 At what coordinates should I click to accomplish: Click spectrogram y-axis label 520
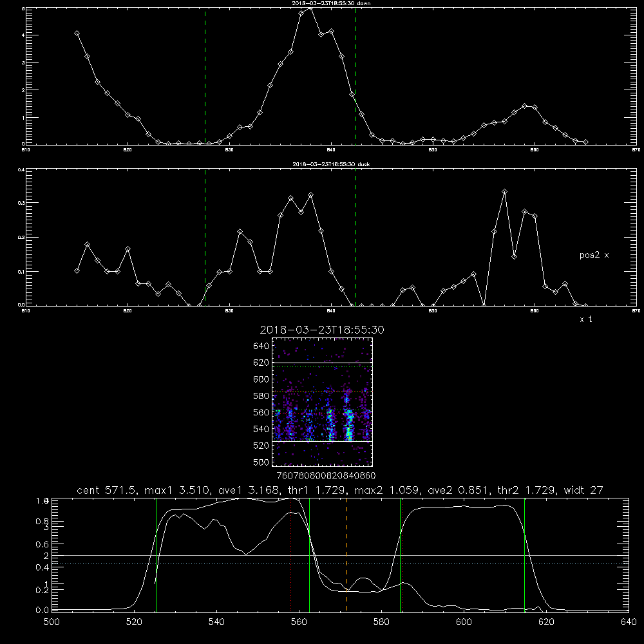click(x=261, y=446)
